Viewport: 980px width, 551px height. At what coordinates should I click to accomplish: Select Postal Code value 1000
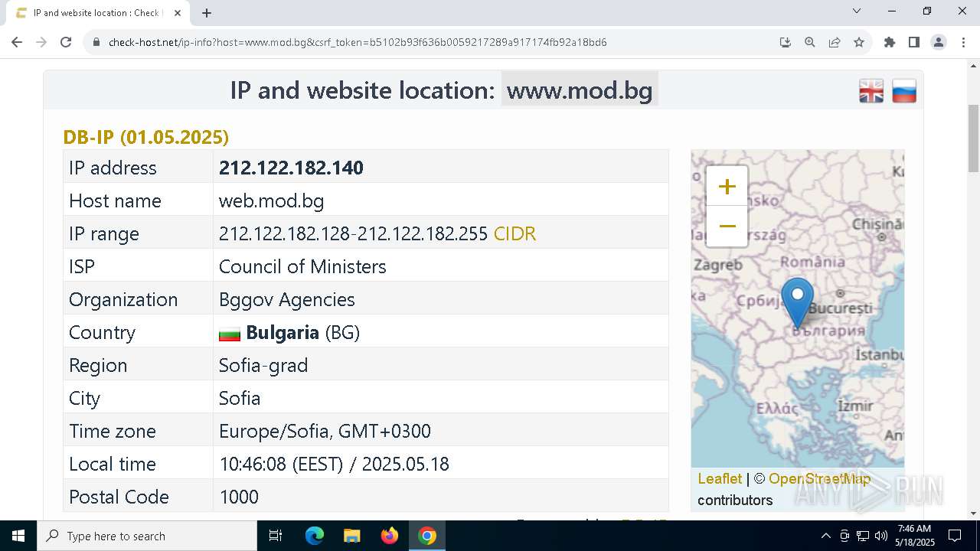239,497
